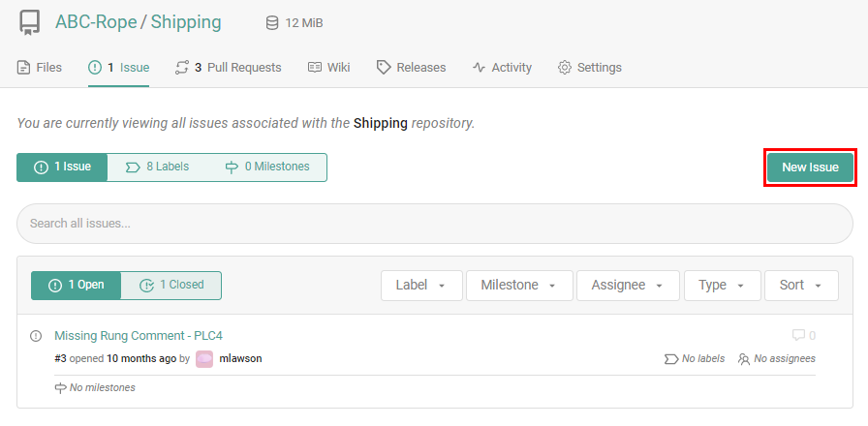Open the Files tab

pos(40,68)
